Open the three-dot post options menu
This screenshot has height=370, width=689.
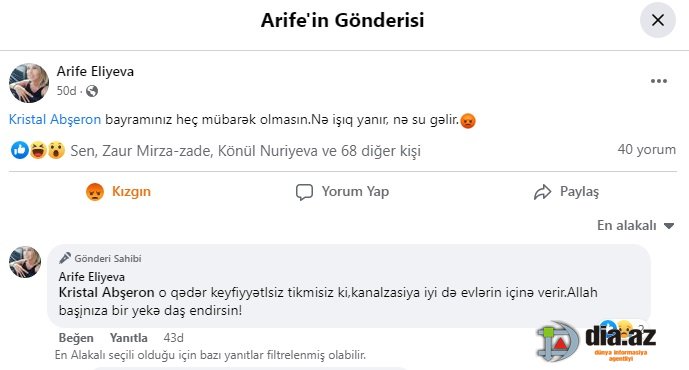point(659,81)
